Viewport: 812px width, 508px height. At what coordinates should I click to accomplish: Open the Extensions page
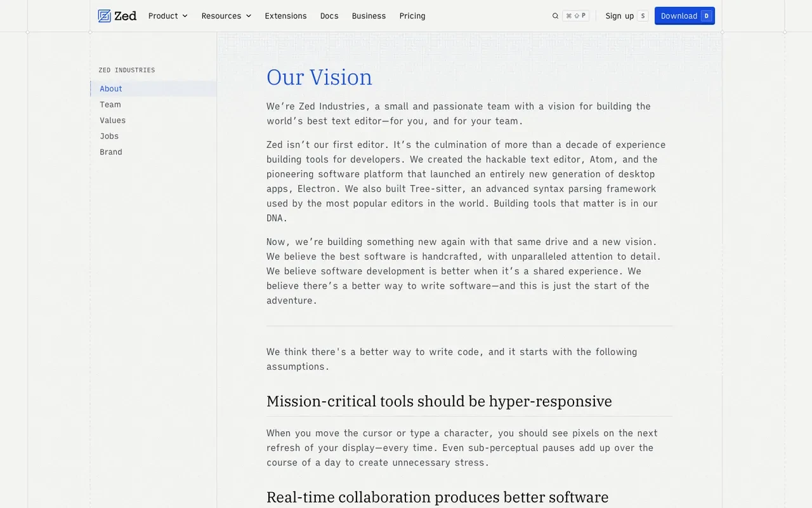(285, 16)
